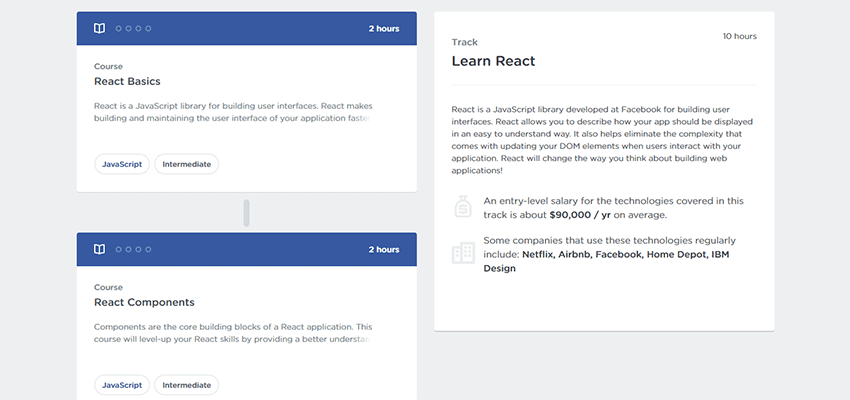Click the book icon on React Basics header
Viewport: 850px width, 400px height.
pyautogui.click(x=100, y=29)
